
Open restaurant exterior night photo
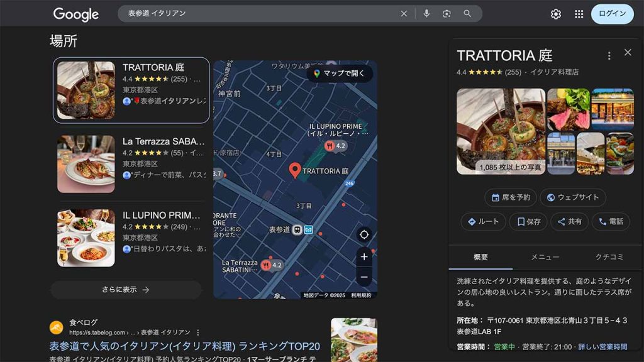click(613, 109)
